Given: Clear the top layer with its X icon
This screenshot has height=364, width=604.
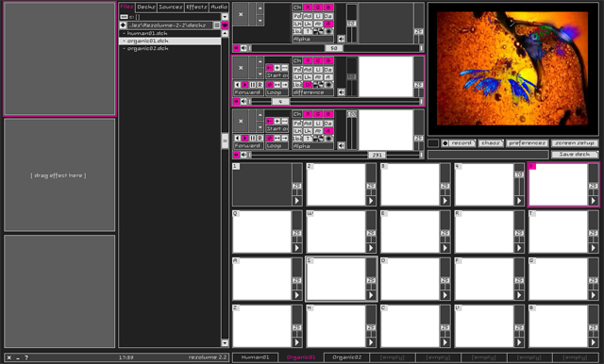Looking at the screenshot, I should click(241, 15).
